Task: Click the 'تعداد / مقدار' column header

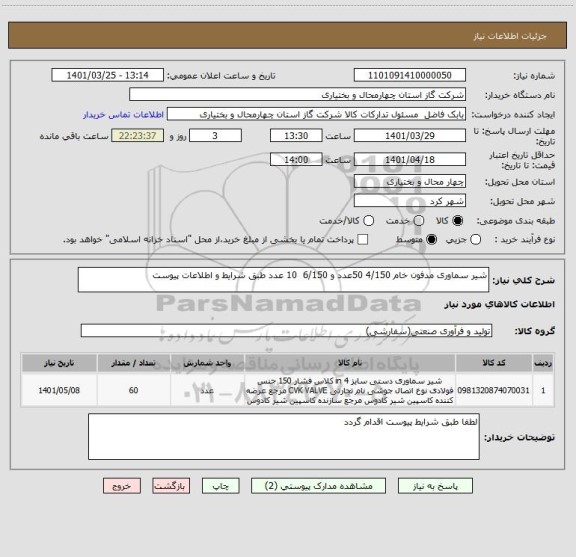Action: coord(133,363)
